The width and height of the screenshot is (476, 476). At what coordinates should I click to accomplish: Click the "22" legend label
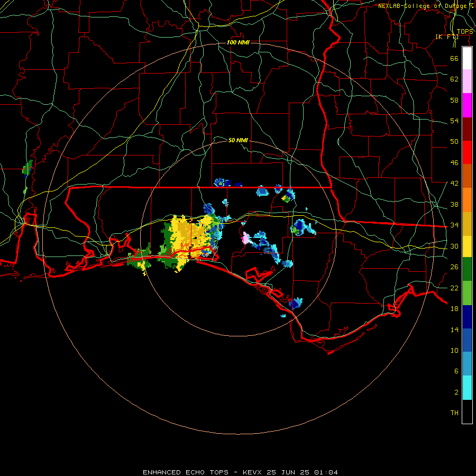tap(454, 288)
